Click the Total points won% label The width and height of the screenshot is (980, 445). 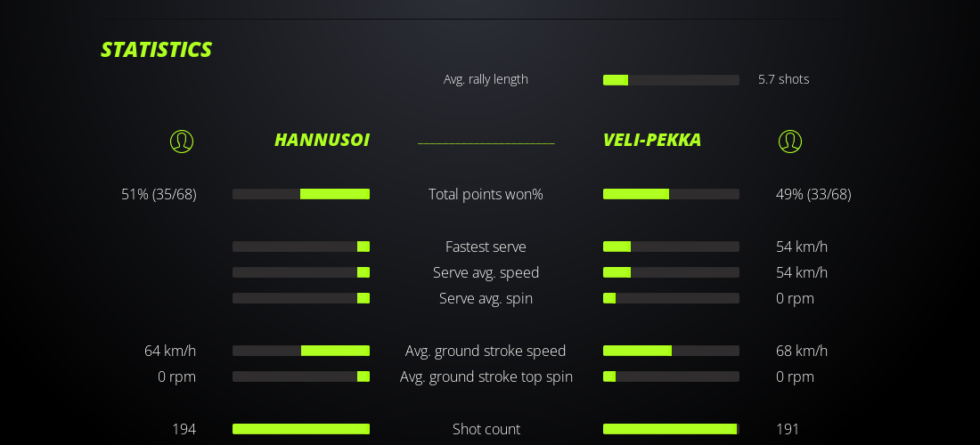486,194
